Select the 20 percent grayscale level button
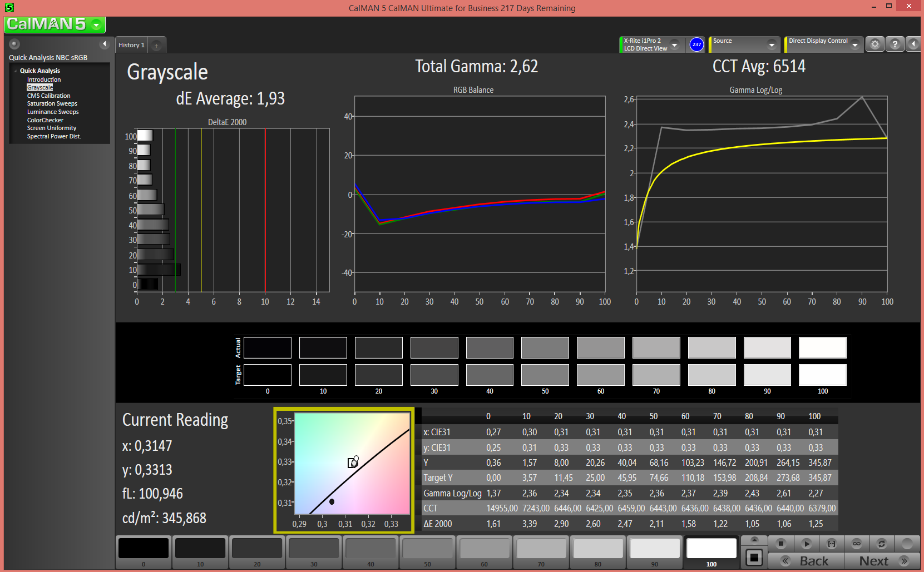The height and width of the screenshot is (572, 924). click(x=257, y=552)
